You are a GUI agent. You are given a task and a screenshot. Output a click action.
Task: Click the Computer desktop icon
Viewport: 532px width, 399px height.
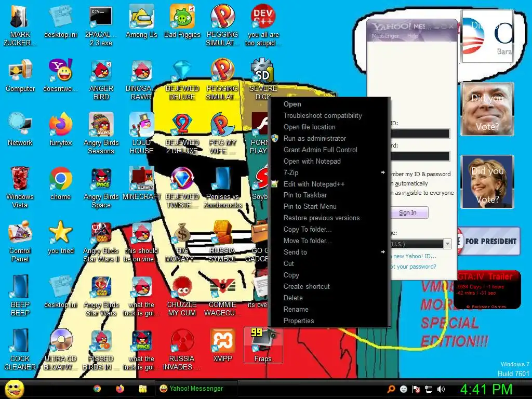pos(20,76)
